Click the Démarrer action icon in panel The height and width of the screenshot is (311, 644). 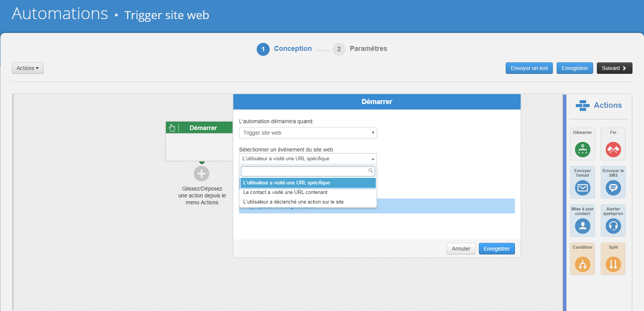[582, 150]
